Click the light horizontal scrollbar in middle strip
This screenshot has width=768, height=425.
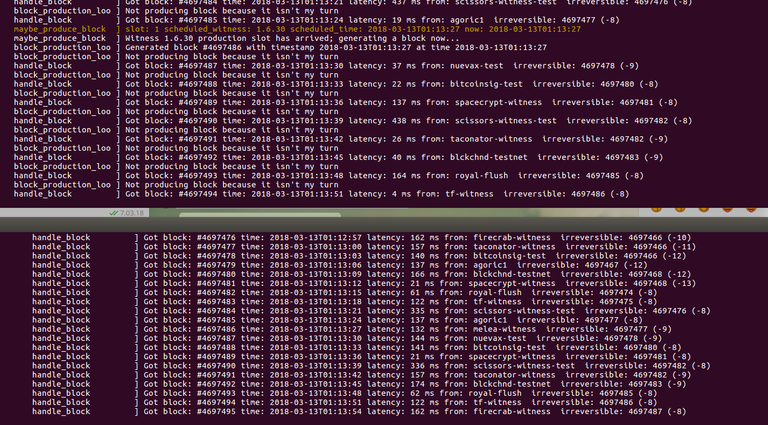[260, 214]
